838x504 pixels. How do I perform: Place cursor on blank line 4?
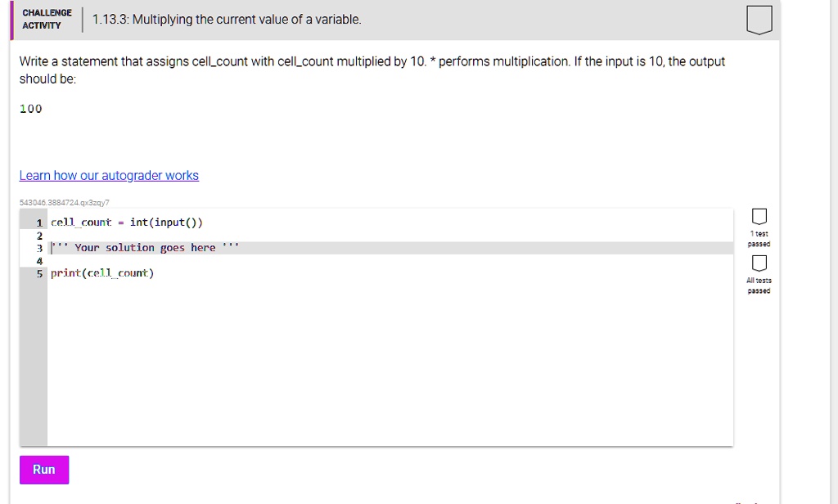point(123,260)
